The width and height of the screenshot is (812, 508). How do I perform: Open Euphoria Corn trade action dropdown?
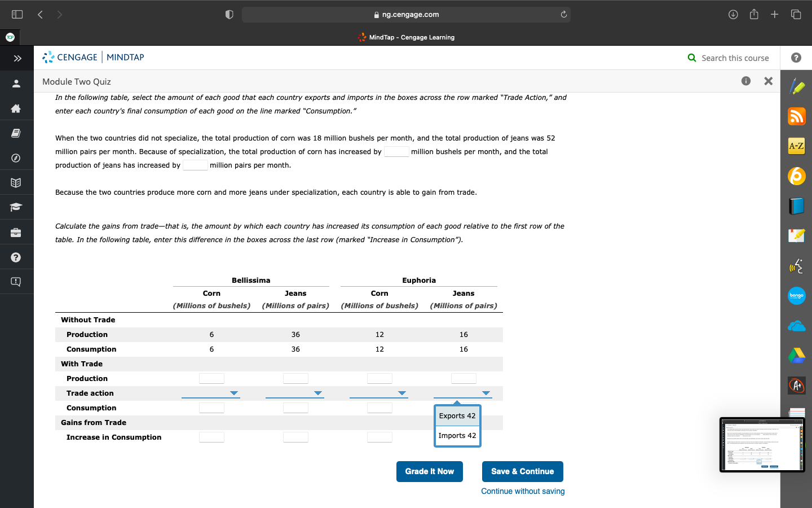[379, 393]
